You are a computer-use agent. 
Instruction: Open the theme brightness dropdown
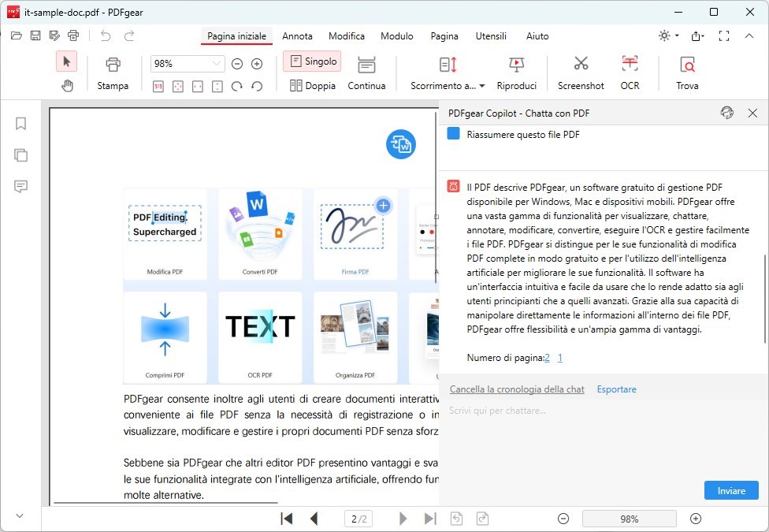pos(668,36)
